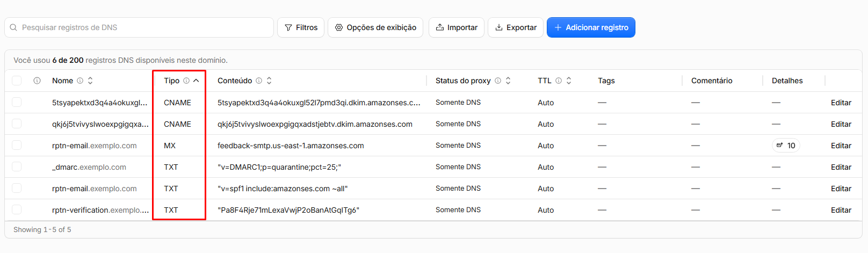Image resolution: width=868 pixels, height=253 pixels.
Task: Click info icon next to Nome label
Action: (80, 81)
